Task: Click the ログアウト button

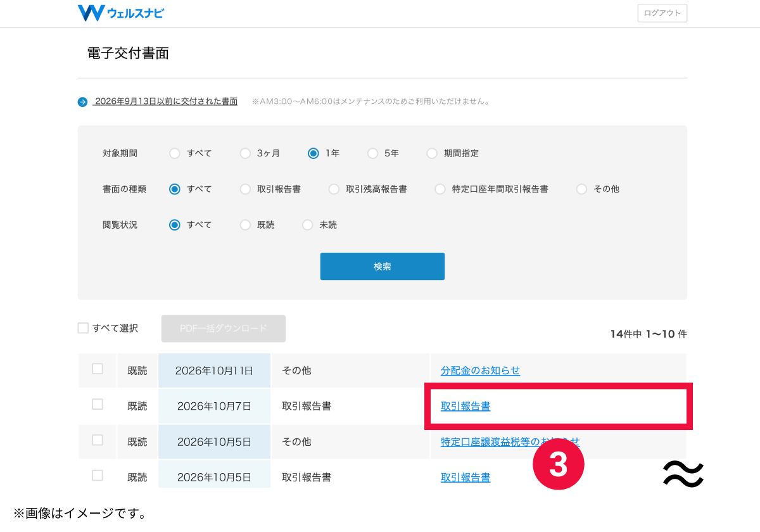Action: [x=662, y=13]
